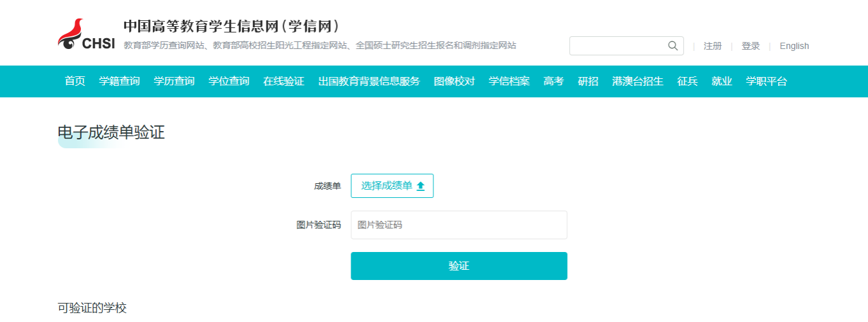Screen dimensions: 868x322
Task: Open the 首页 menu item
Action: (x=75, y=81)
